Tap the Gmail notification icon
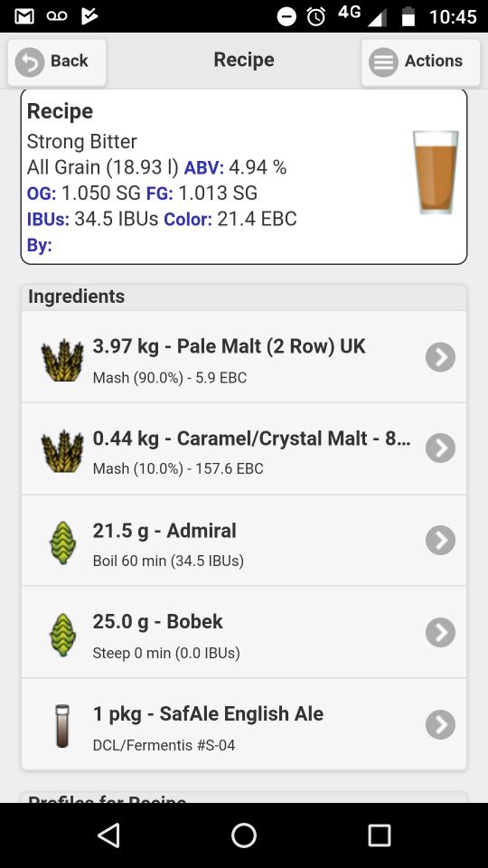 point(24,16)
